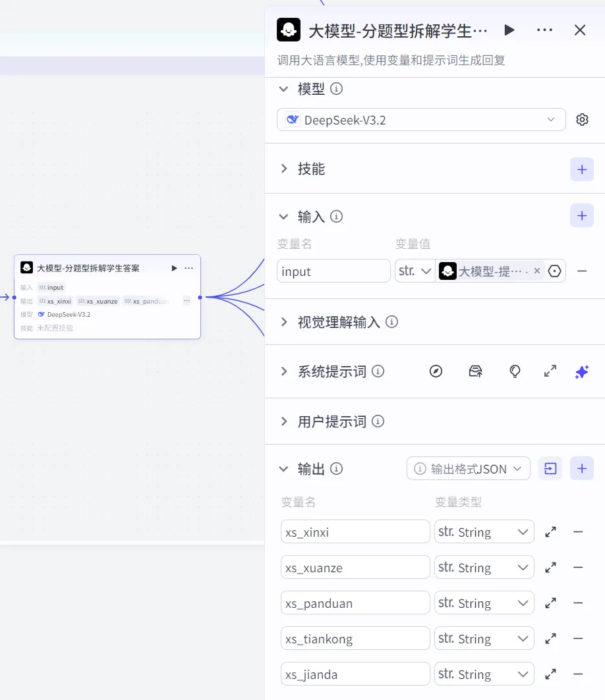
Task: Change xs_xinxi variable type dropdown
Action: tap(484, 531)
